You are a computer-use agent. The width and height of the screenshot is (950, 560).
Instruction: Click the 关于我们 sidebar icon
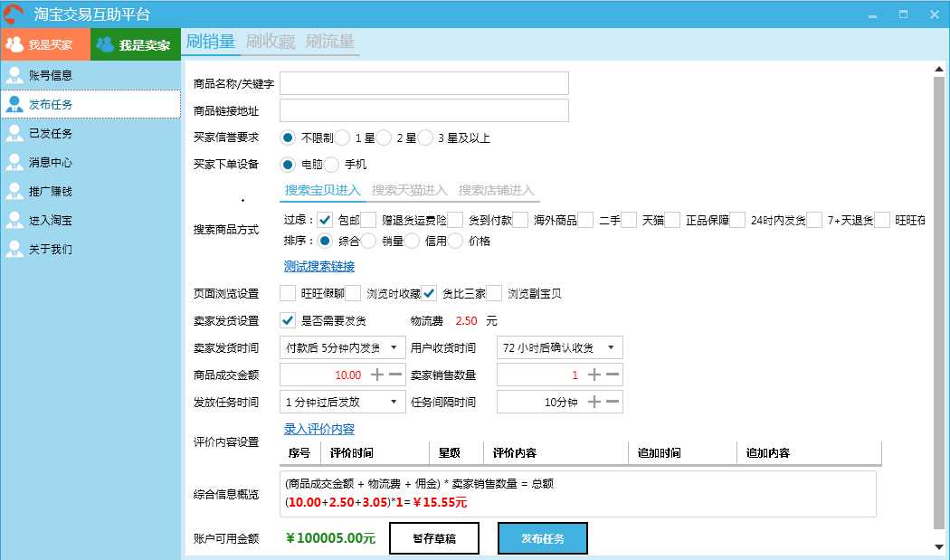click(14, 249)
